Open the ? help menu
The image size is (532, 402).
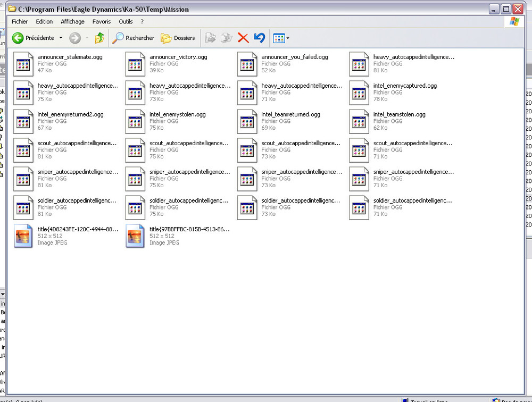tap(142, 21)
